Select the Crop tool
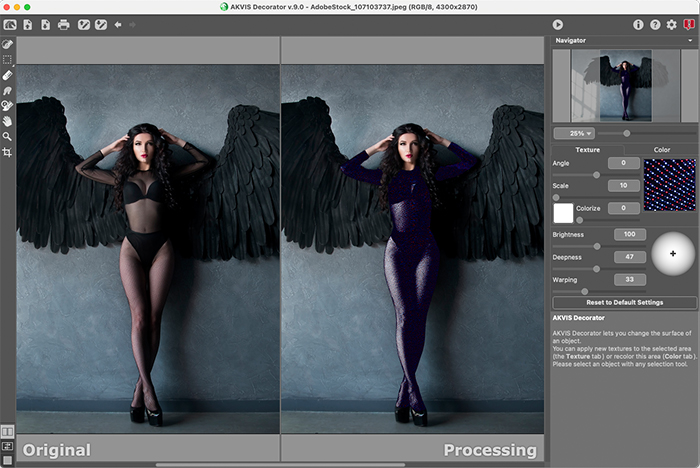The height and width of the screenshot is (468, 700). pyautogui.click(x=7, y=152)
